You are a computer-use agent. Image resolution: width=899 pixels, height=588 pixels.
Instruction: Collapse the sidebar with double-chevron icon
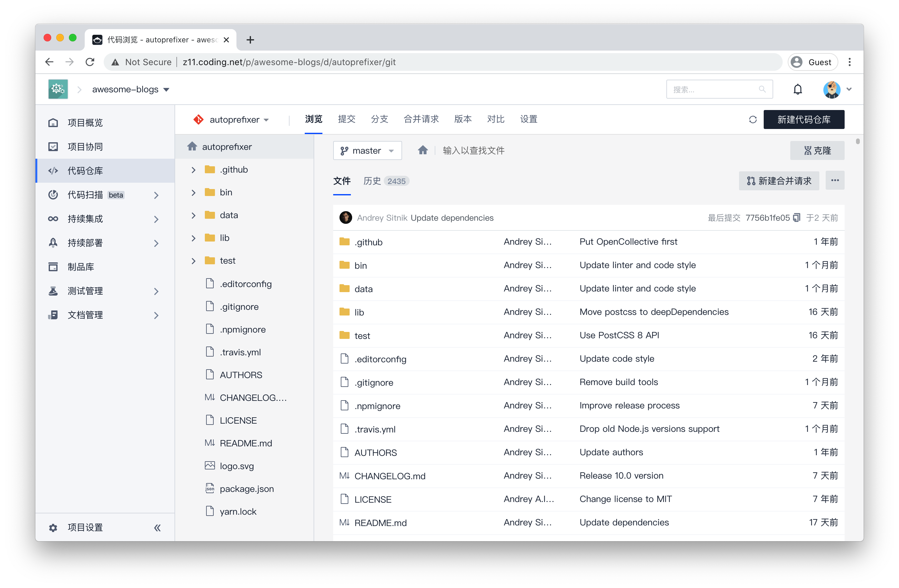click(157, 528)
